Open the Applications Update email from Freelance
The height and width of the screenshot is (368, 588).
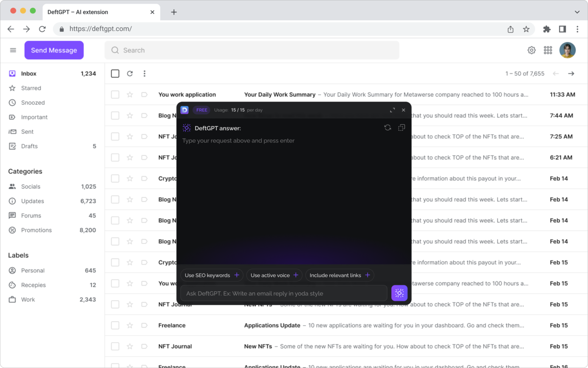(346, 325)
